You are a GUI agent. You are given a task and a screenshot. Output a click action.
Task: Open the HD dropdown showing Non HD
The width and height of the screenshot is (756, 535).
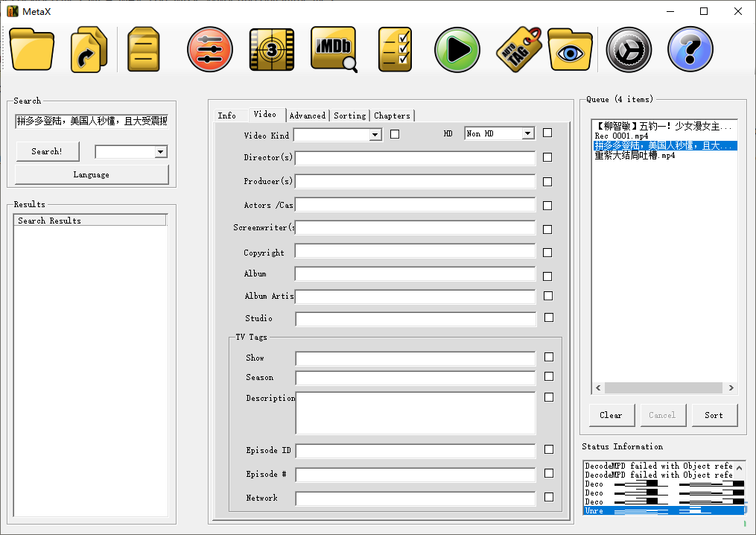pos(527,133)
